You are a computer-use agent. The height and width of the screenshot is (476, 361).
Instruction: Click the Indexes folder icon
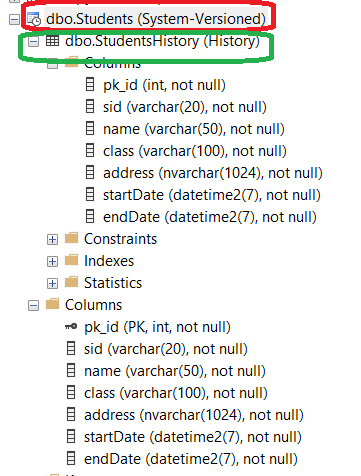(71, 260)
